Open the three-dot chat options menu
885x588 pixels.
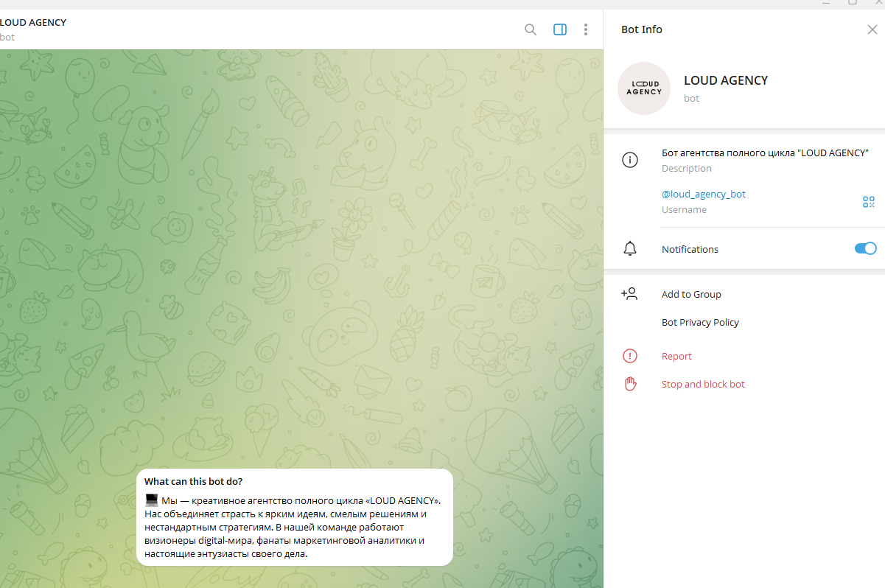point(585,29)
